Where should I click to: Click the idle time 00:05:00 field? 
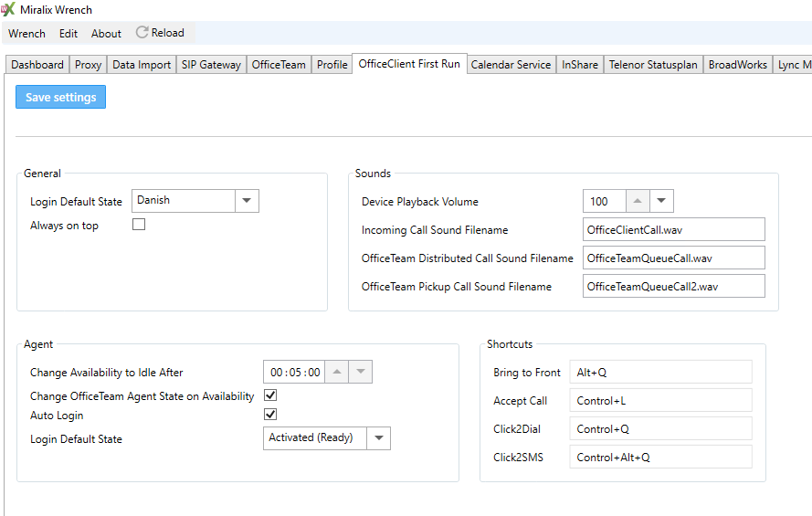click(294, 372)
